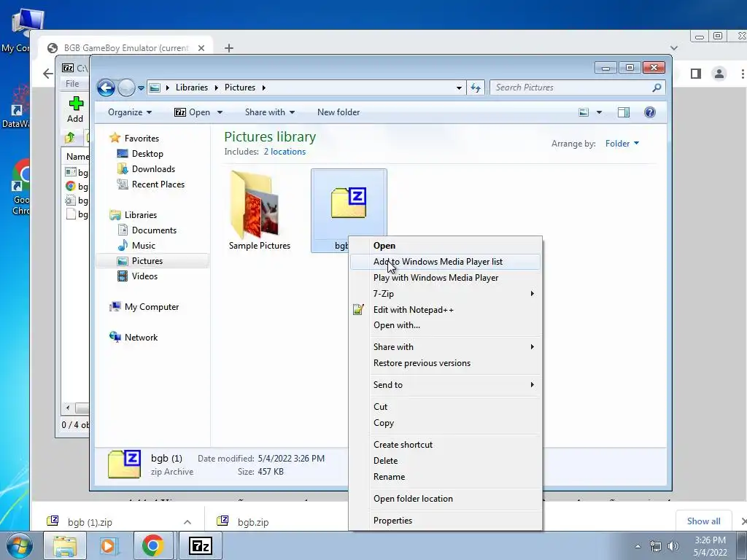Image resolution: width=747 pixels, height=560 pixels.
Task: Expand the Organize dropdown
Action: tap(130, 112)
